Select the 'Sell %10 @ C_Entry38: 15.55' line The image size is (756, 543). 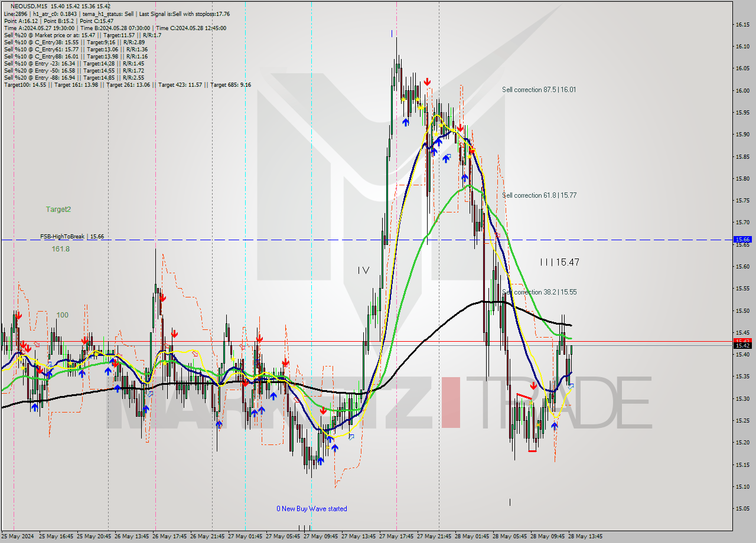pyautogui.click(x=74, y=42)
